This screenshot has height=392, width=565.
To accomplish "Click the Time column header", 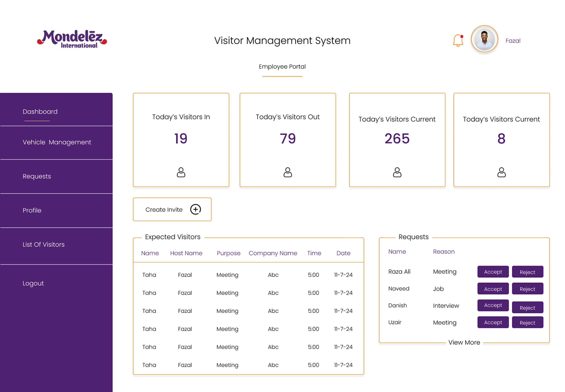I will 314,253.
